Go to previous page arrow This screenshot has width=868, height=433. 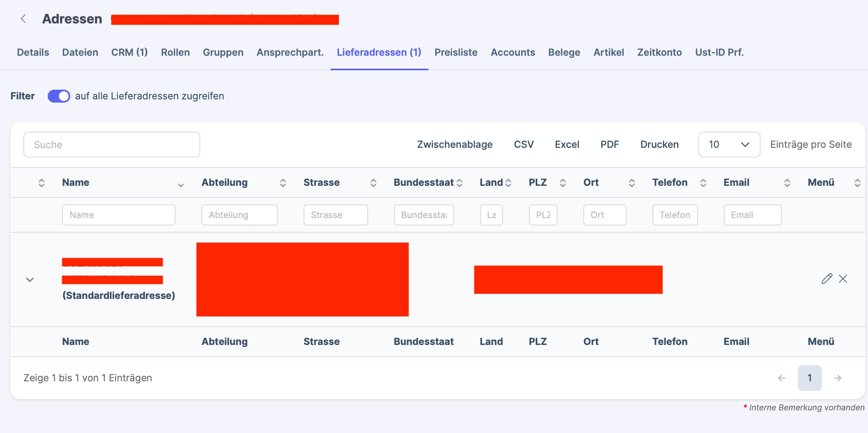[x=782, y=378]
